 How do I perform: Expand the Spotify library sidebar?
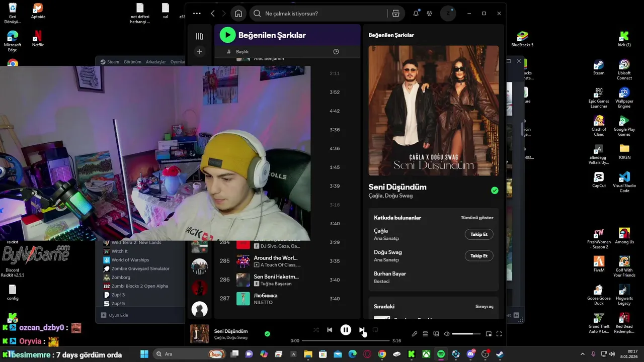tap(200, 36)
